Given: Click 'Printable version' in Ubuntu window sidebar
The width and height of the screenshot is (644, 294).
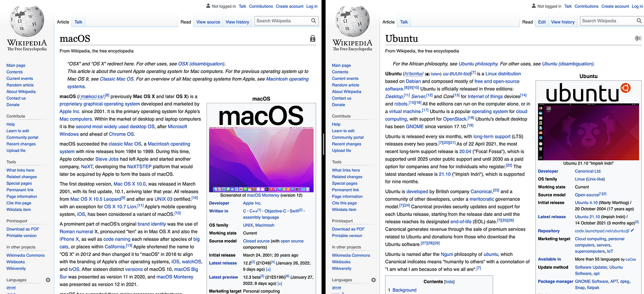Looking at the screenshot, I should point(347,236).
